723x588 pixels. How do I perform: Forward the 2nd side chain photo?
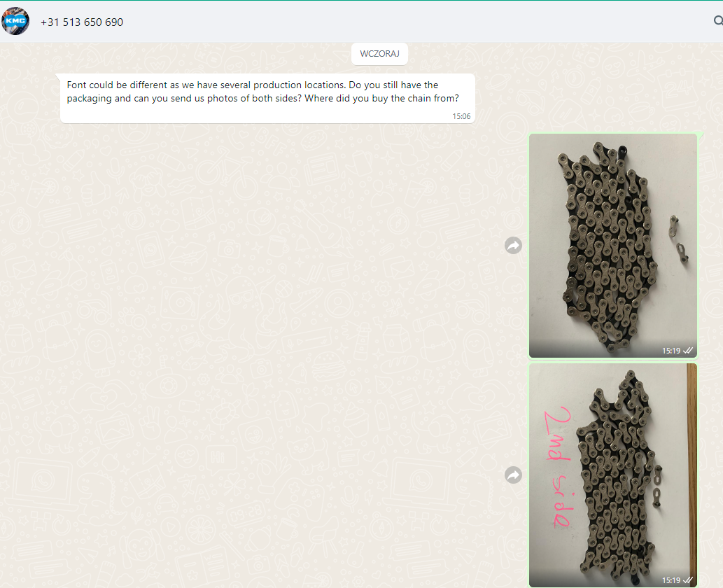tap(513, 475)
